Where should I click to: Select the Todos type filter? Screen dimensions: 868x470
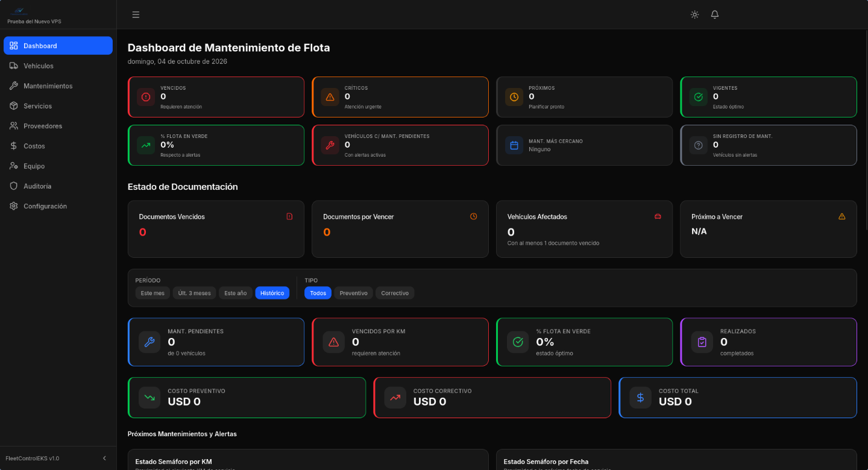(x=318, y=293)
